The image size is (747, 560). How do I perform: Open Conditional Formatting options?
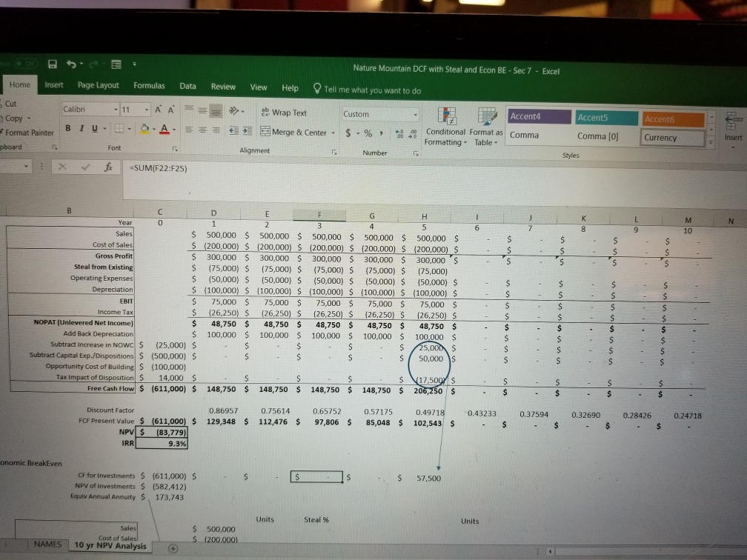[448, 126]
